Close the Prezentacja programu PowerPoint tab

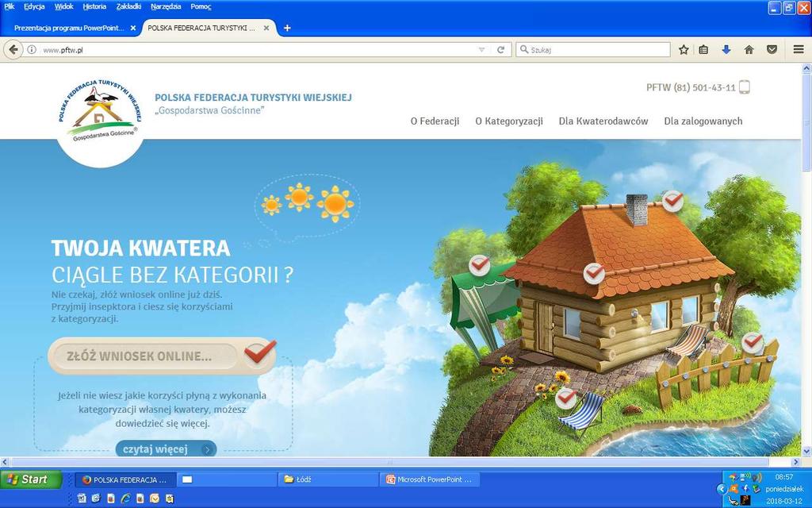(x=133, y=28)
